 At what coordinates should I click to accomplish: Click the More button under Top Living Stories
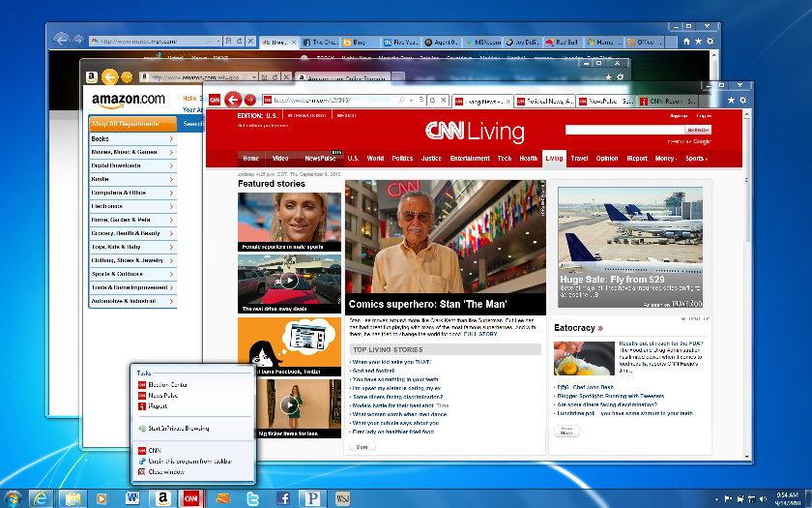361,447
